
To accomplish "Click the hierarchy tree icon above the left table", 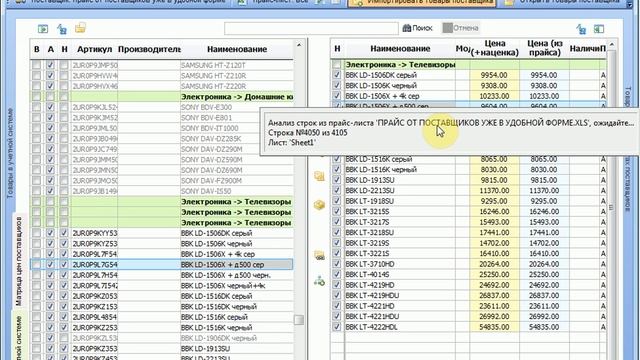I will (x=62, y=29).
